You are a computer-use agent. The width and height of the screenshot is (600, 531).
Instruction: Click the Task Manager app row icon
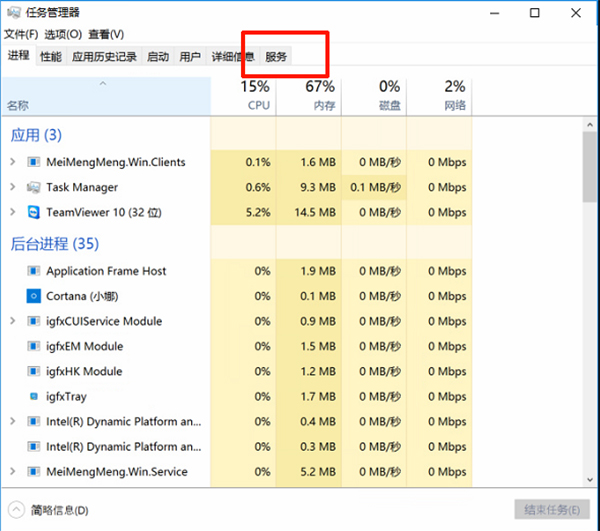coord(34,187)
